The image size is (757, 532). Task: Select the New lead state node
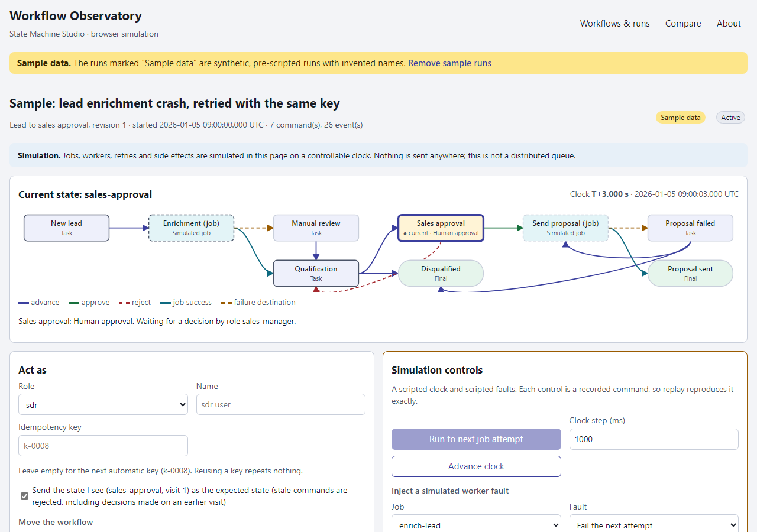pos(67,228)
